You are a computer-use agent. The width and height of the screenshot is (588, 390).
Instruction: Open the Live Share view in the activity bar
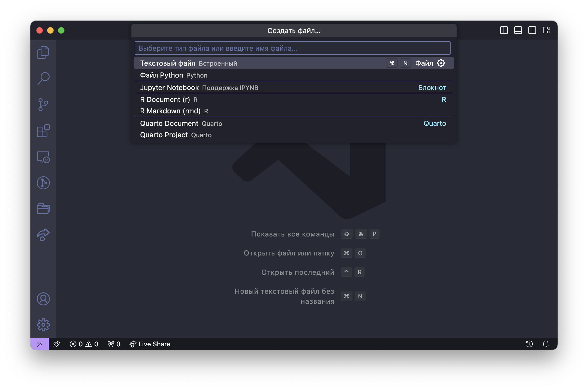pos(43,235)
